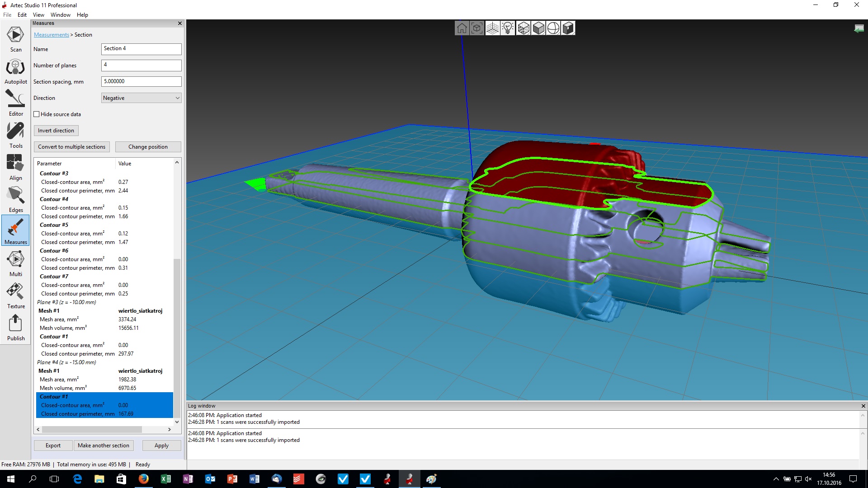Reset view with the Home icon

[x=462, y=28]
